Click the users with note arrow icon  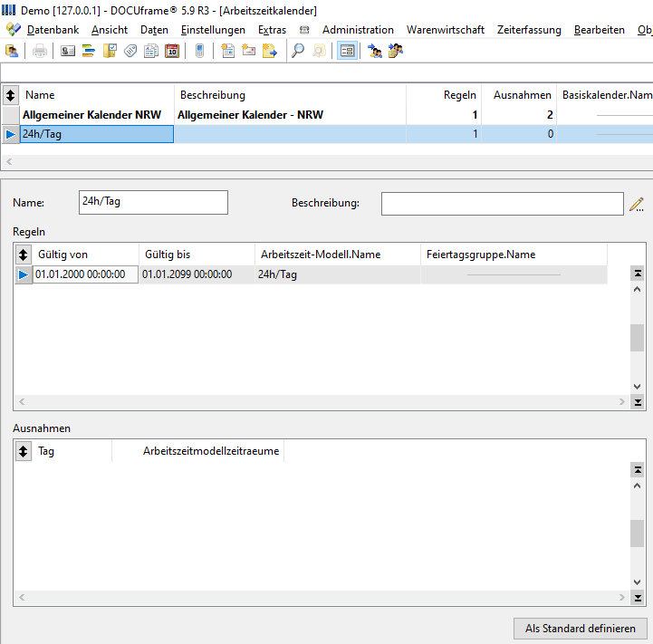(396, 52)
